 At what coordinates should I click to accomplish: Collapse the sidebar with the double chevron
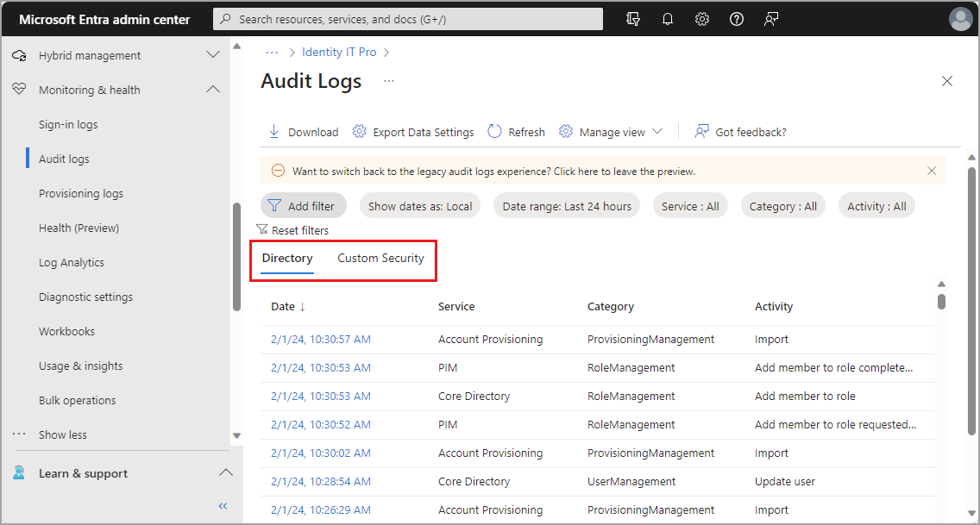pyautogui.click(x=222, y=506)
